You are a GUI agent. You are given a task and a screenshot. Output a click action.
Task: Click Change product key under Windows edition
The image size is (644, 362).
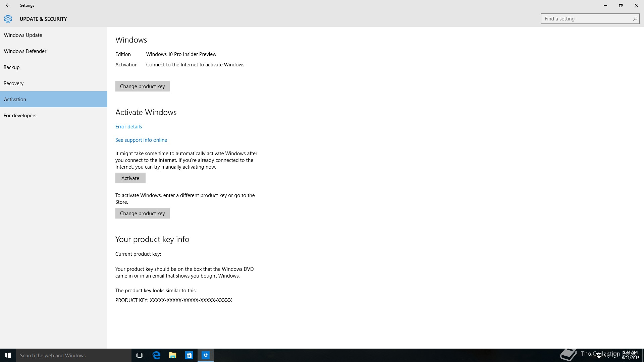pos(143,86)
